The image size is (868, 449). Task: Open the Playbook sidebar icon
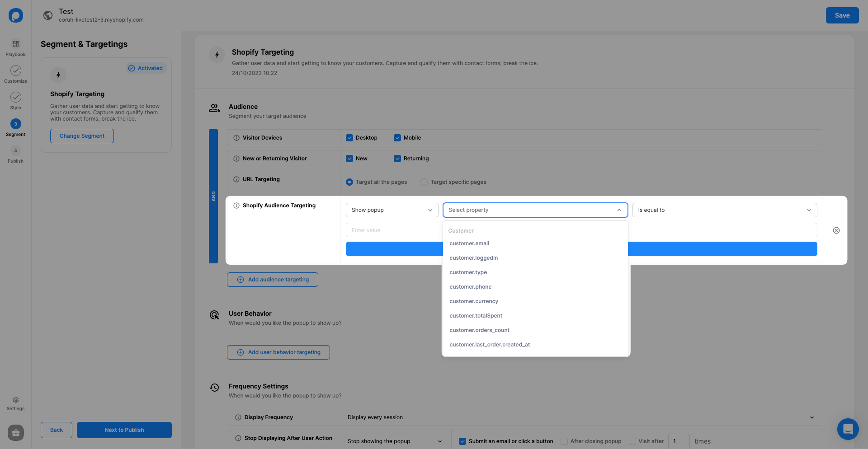(16, 44)
